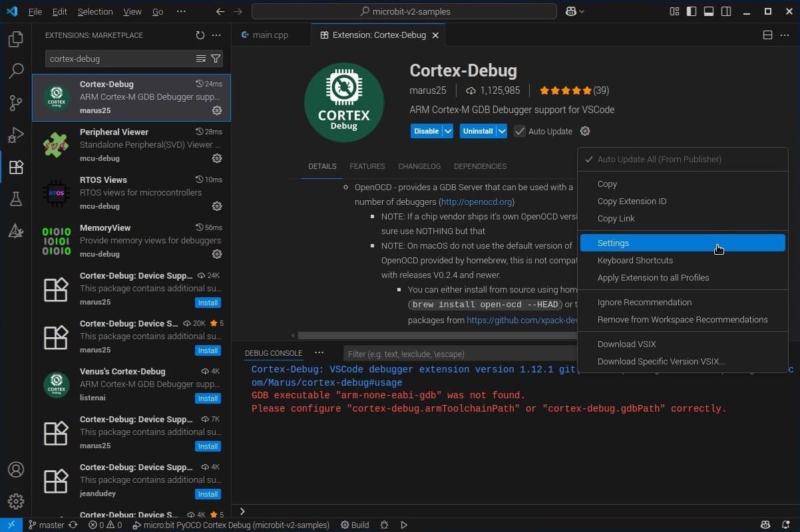The width and height of the screenshot is (800, 532).
Task: Switch to the CHANGELOG tab
Action: pyautogui.click(x=419, y=166)
